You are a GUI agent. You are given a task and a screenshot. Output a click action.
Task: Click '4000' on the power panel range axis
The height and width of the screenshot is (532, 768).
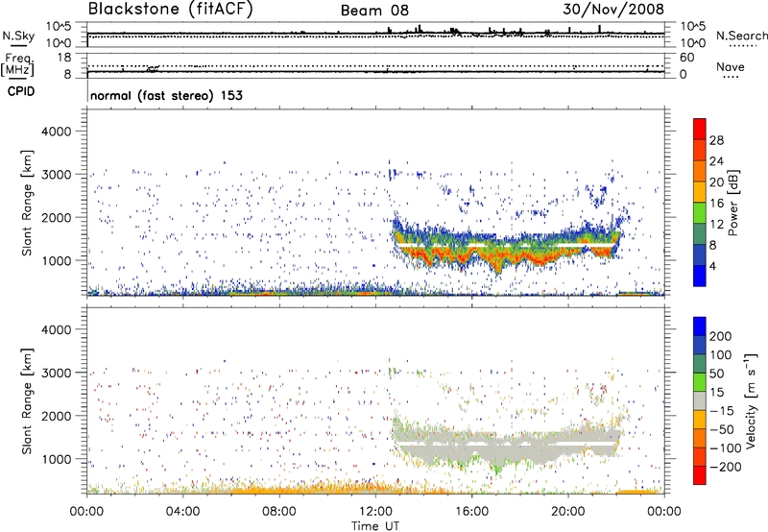56,132
